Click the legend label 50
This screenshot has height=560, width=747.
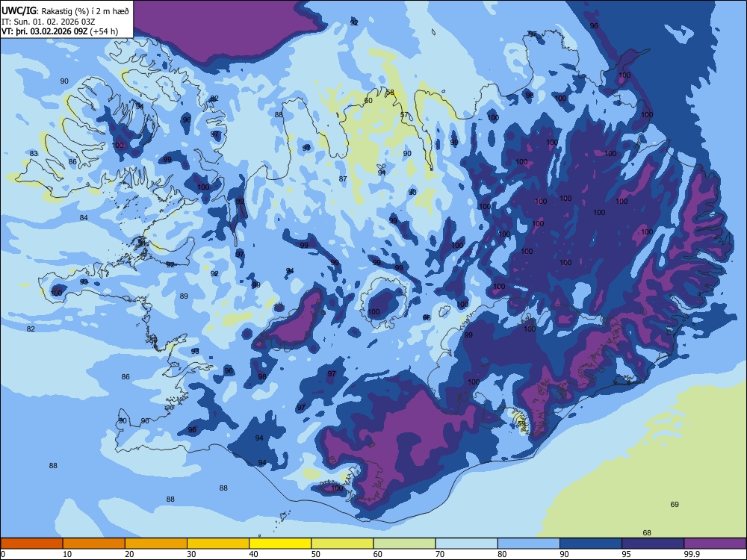point(315,554)
